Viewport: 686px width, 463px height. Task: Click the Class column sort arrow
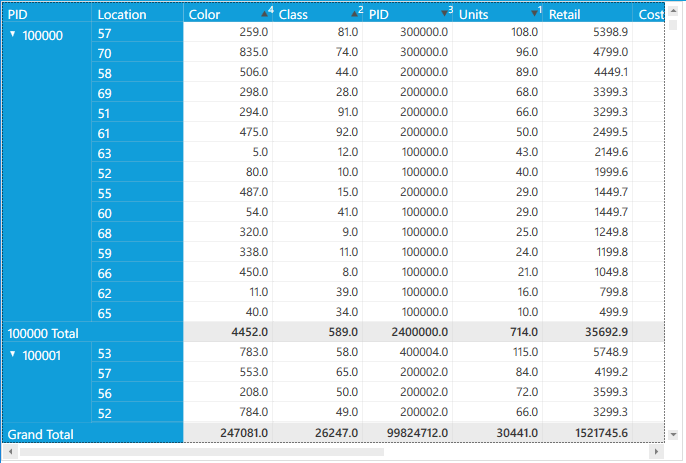pos(354,13)
